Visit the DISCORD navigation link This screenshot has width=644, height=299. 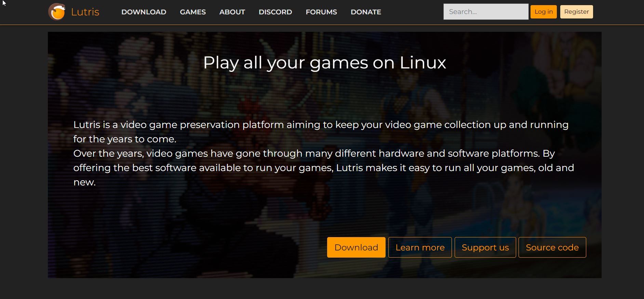[276, 12]
